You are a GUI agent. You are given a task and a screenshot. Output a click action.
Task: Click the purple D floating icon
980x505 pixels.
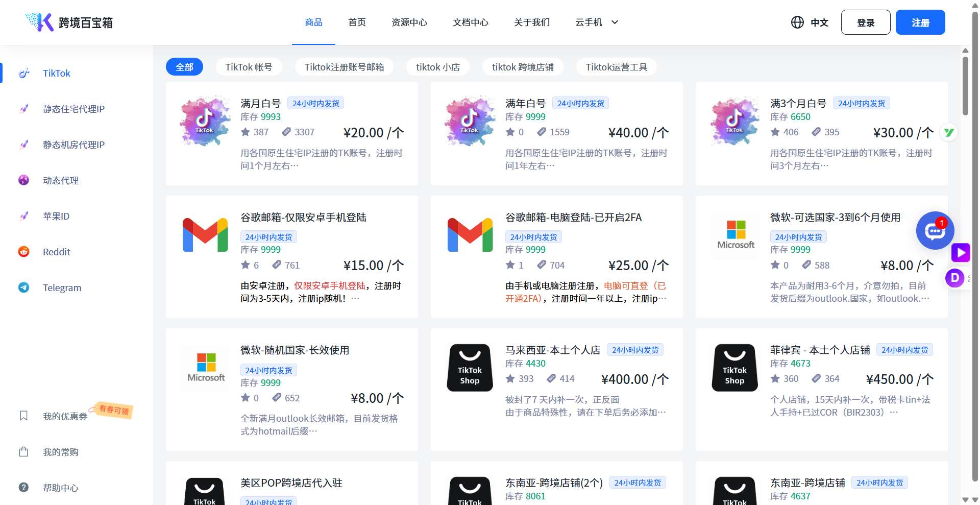[954, 278]
